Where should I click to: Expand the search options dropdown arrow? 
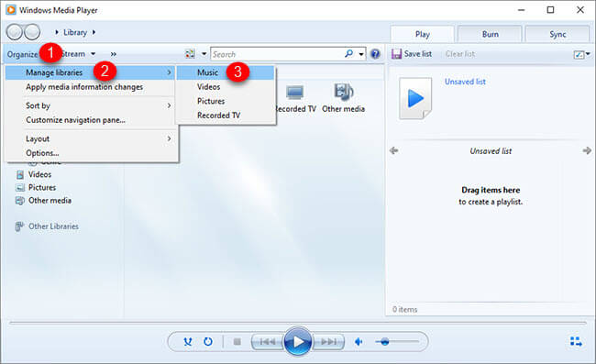click(x=361, y=54)
